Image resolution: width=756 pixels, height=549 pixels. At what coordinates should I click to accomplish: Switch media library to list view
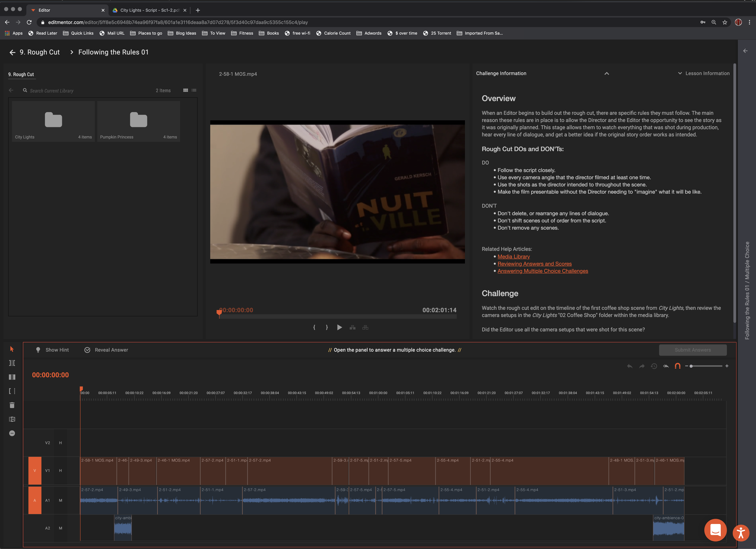point(194,90)
